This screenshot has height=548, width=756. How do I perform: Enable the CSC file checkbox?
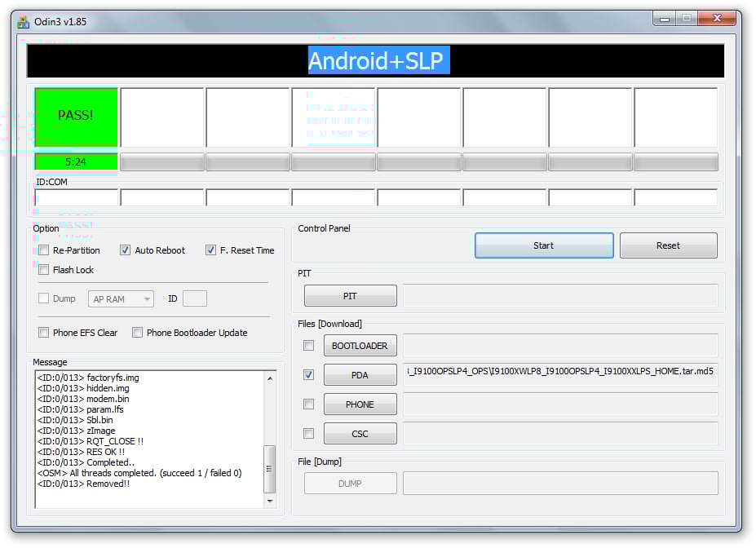pyautogui.click(x=308, y=434)
